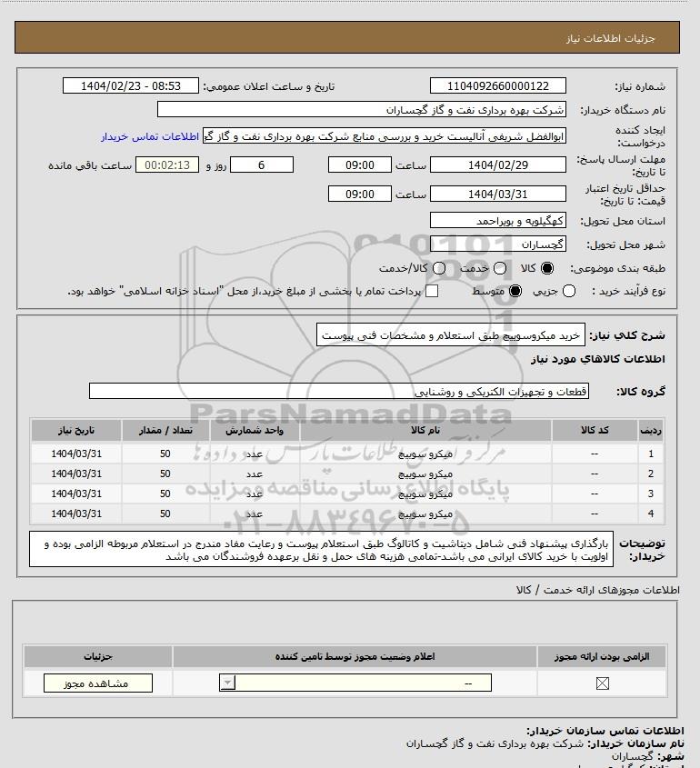Toggle the اسناد خزانه اسلامی payment checkbox
Screen dimensions: 700x768
click(432, 291)
